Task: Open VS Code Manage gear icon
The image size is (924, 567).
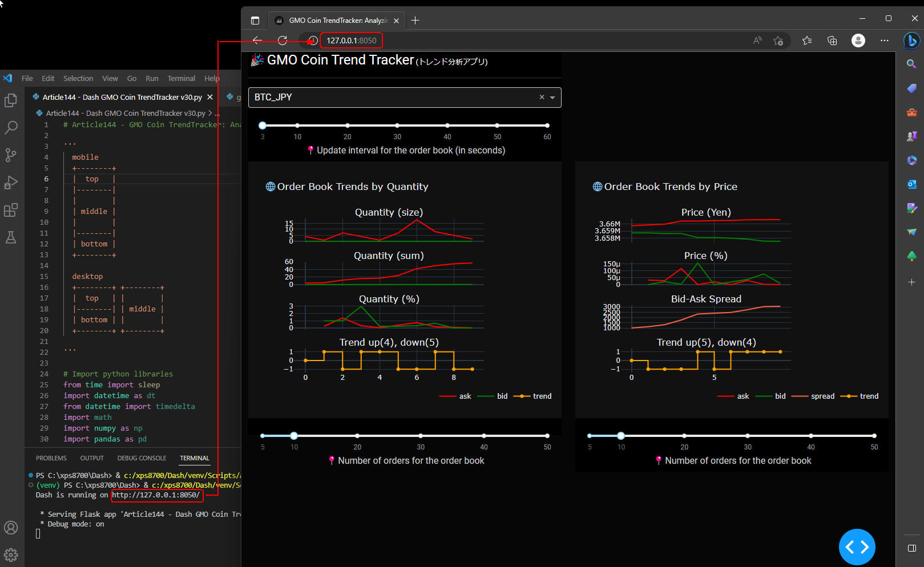Action: tap(11, 554)
